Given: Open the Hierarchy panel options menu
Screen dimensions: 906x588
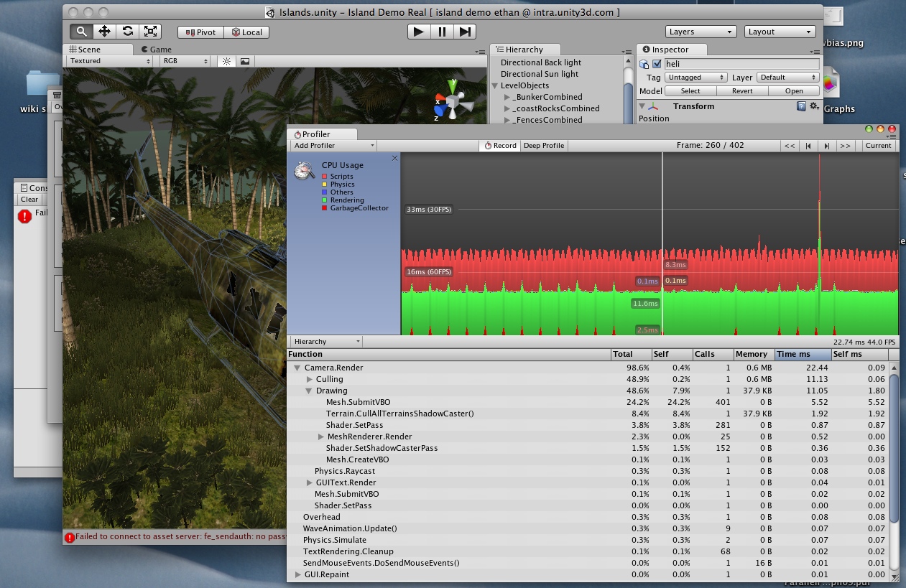Looking at the screenshot, I should click(627, 52).
